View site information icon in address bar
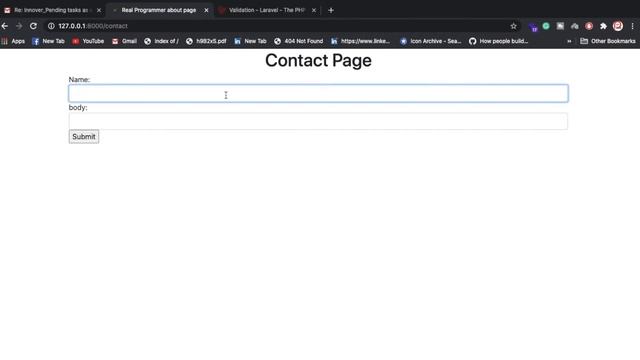This screenshot has height=360, width=640. [51, 26]
